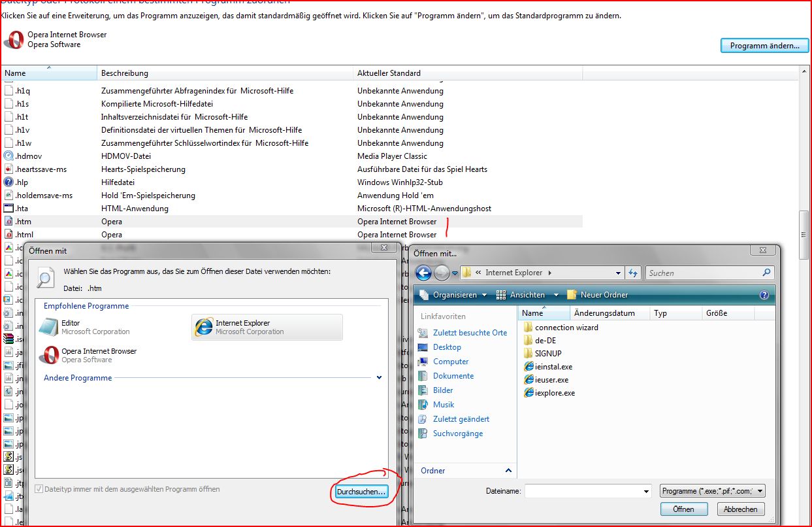
Task: Select the .h1q file type row
Action: (291, 91)
